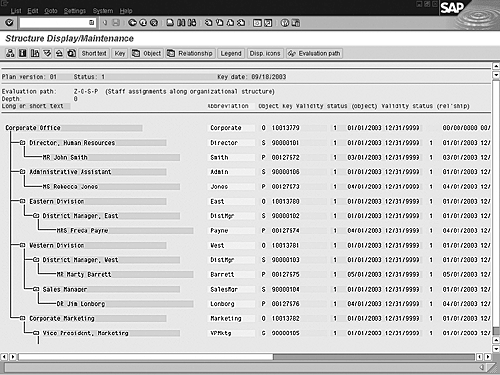Click the second application toolbar icon
This screenshot has height=375, width=500.
click(23, 53)
